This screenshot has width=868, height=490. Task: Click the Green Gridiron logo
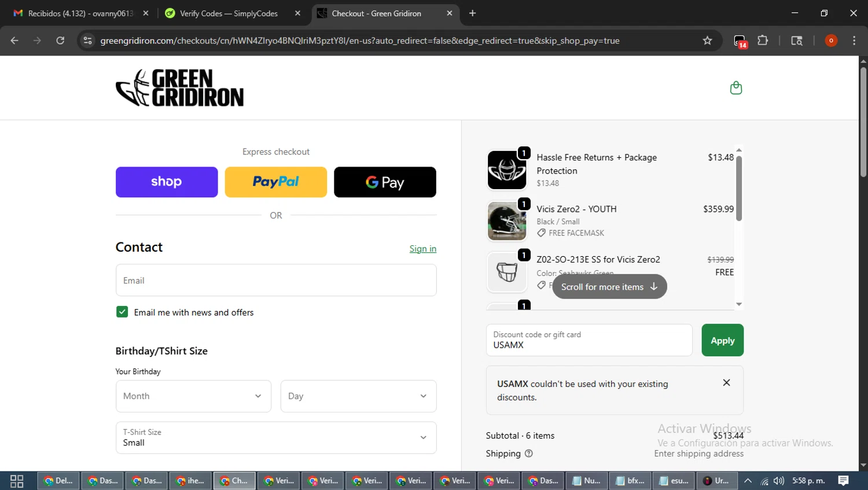[179, 88]
